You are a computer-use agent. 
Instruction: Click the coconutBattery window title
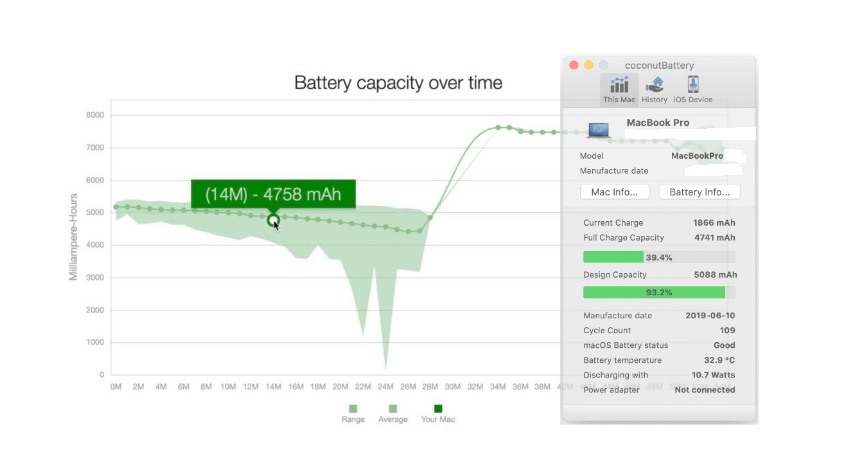point(659,65)
